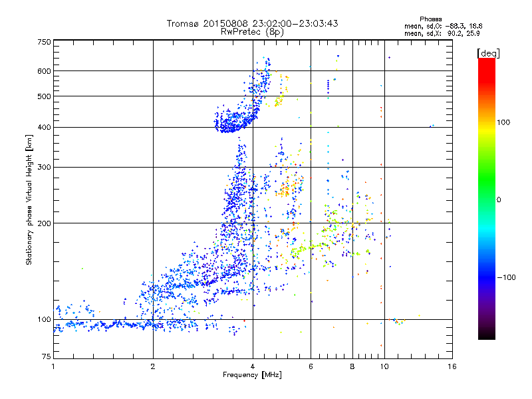
Task: Click the '0' colorbar tick label
Action: click(499, 200)
